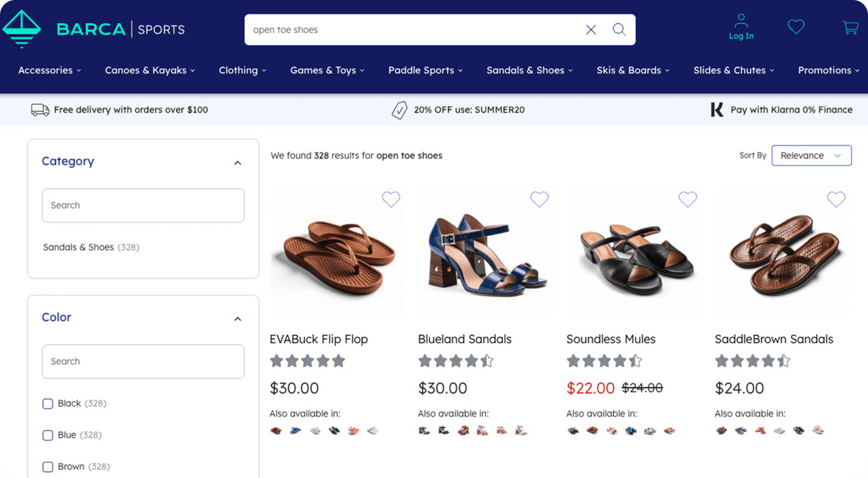Add Blueland Sandals to wishlist
The height and width of the screenshot is (478, 868).
pos(539,199)
